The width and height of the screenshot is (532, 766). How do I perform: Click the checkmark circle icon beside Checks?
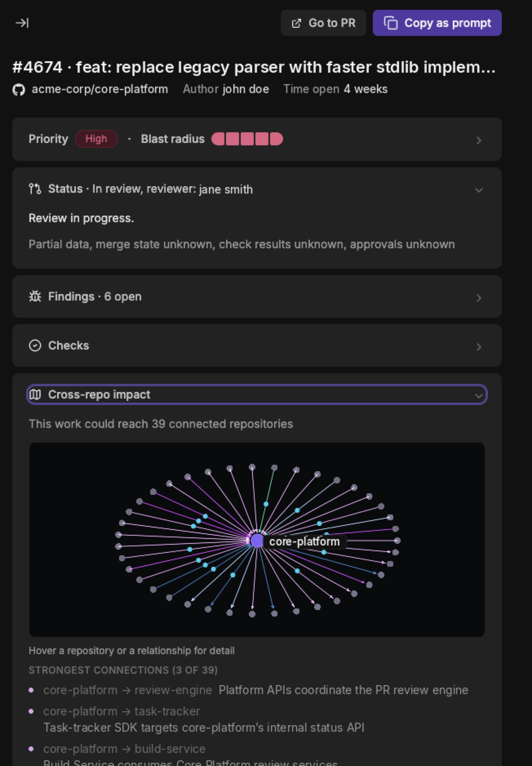coord(35,345)
